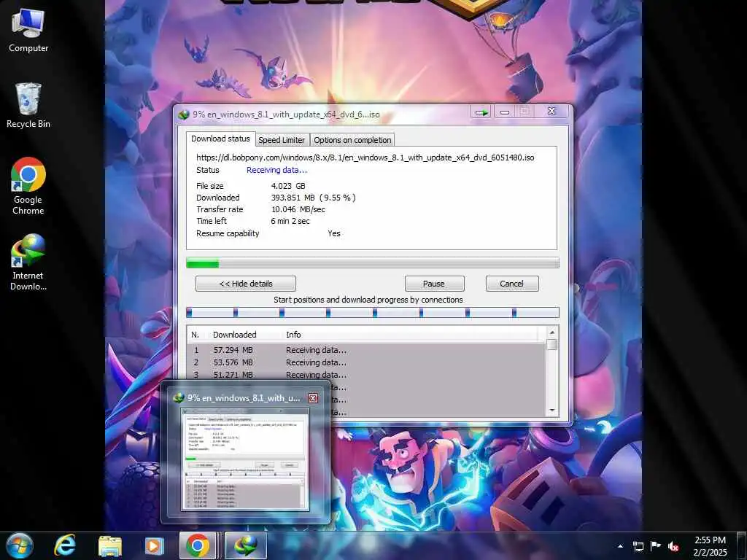747x560 pixels.
Task: Click the 393.851 MB downloaded value
Action: (x=313, y=197)
